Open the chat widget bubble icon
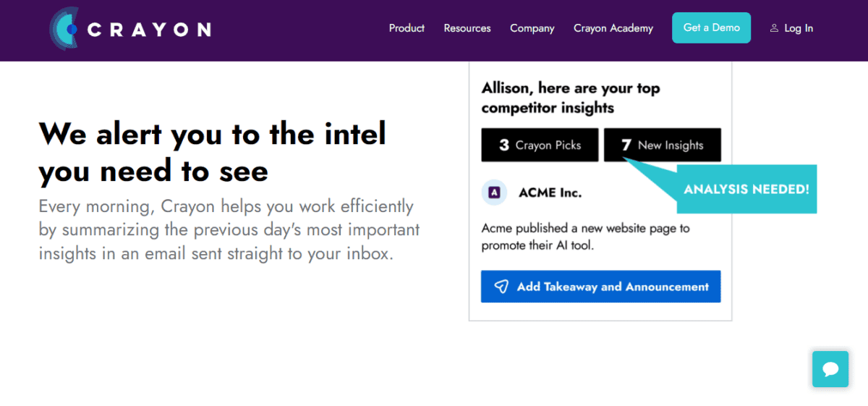Image resolution: width=868 pixels, height=406 pixels. [x=830, y=369]
